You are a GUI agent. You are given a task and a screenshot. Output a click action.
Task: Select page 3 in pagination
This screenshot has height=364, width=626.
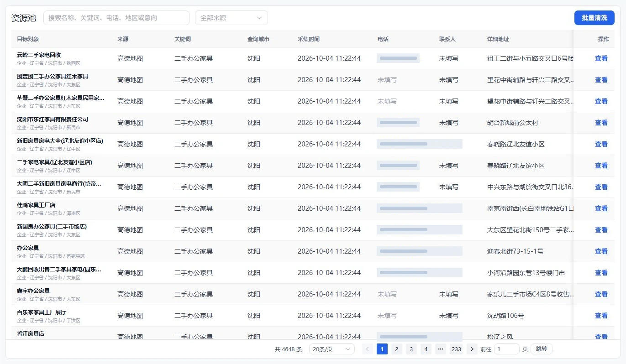pos(411,349)
